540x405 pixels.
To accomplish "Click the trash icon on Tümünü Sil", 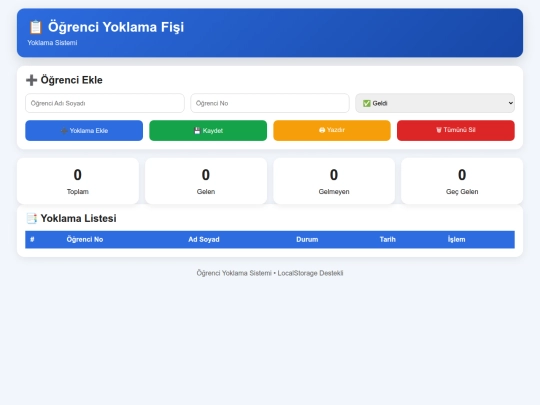I will tap(439, 130).
